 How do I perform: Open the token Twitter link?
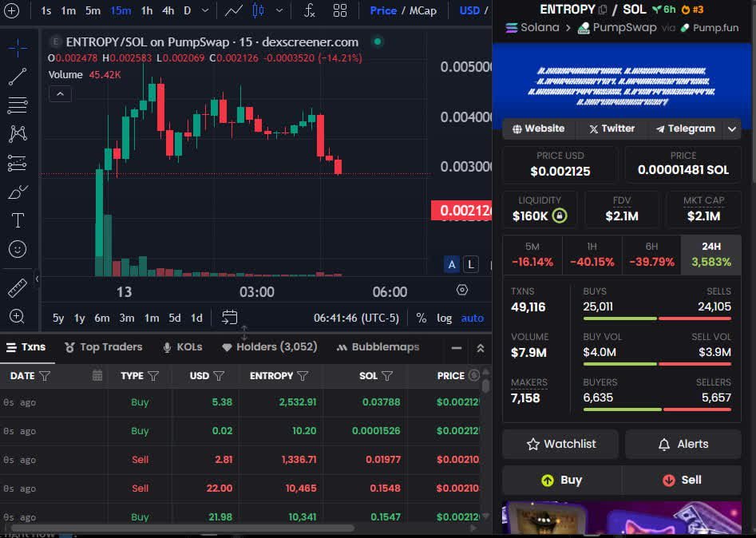tap(612, 129)
